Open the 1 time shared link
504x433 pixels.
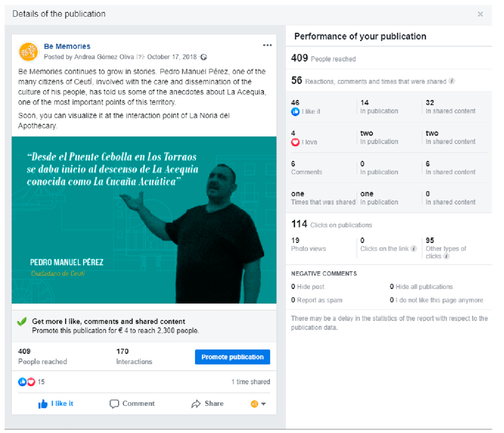click(x=251, y=382)
